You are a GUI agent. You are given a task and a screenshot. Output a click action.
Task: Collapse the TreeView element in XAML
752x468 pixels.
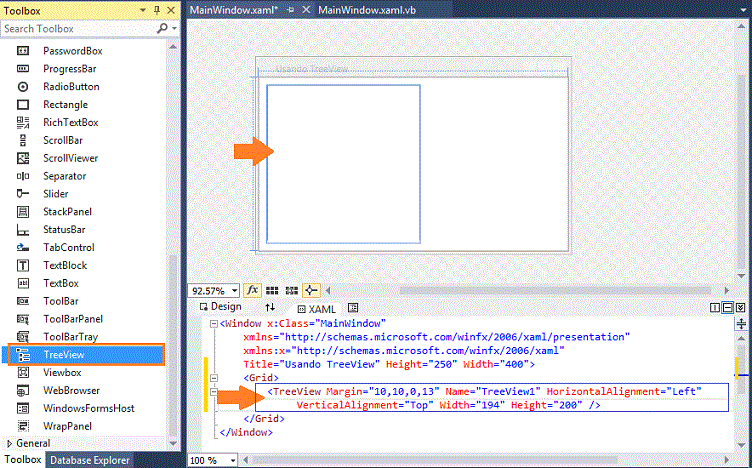[214, 392]
